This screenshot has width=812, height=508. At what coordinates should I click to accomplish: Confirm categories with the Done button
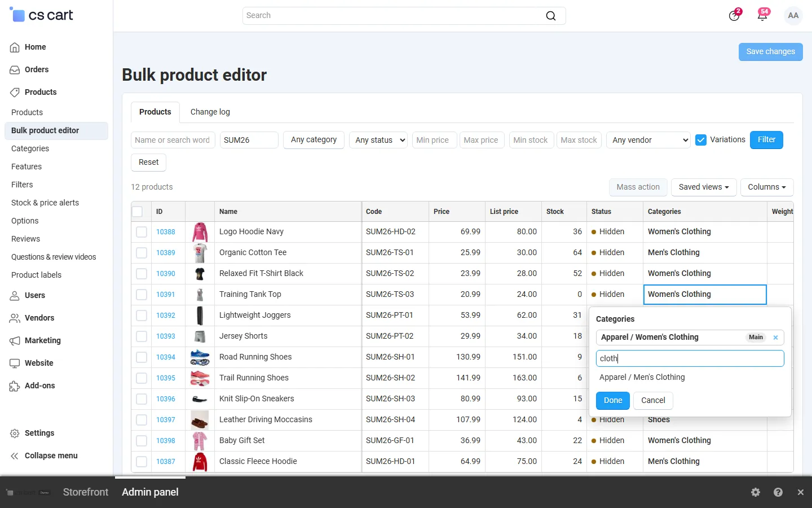613,401
